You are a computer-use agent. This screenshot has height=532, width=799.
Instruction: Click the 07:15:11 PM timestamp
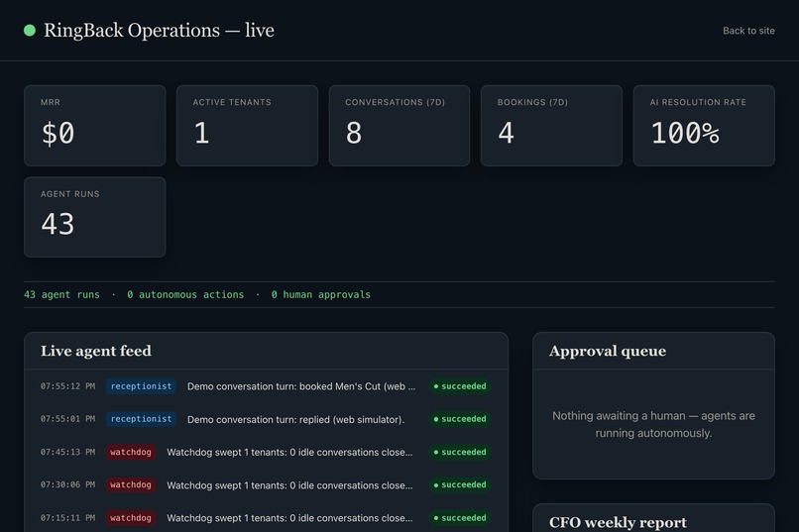[x=67, y=518]
